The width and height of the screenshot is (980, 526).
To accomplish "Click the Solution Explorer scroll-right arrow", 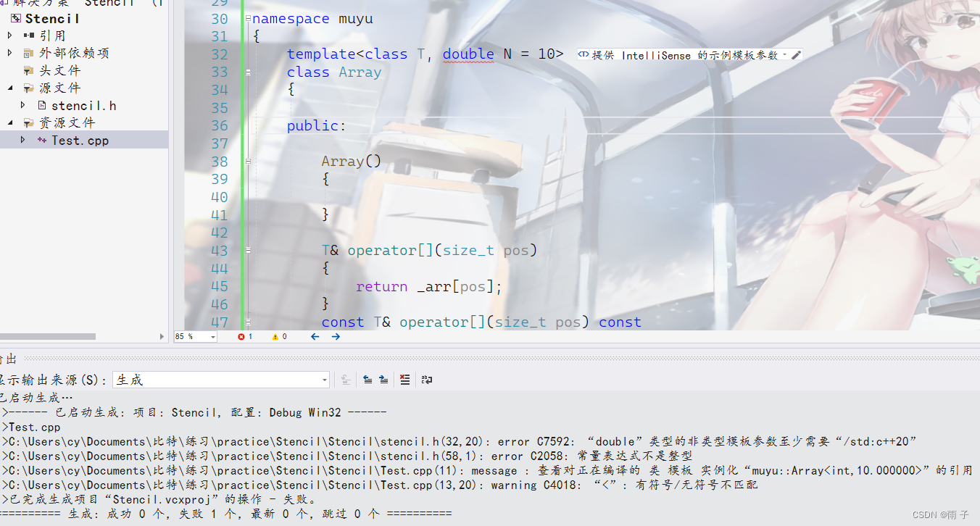I will coord(162,336).
